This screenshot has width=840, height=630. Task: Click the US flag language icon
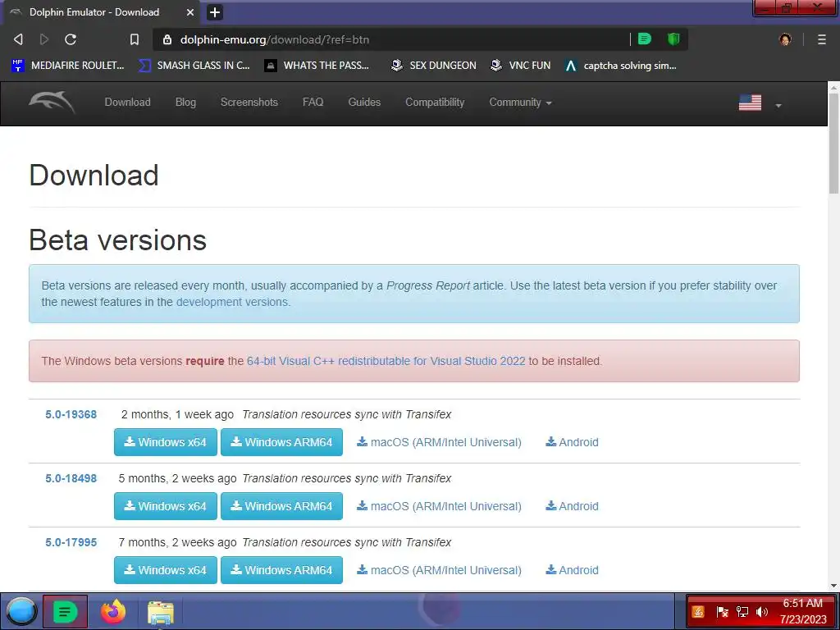click(750, 103)
